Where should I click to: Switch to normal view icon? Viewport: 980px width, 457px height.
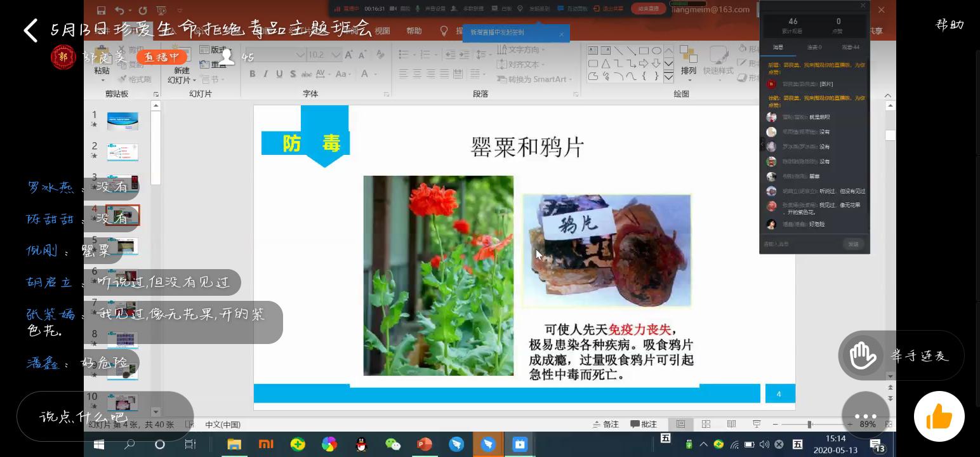click(680, 424)
